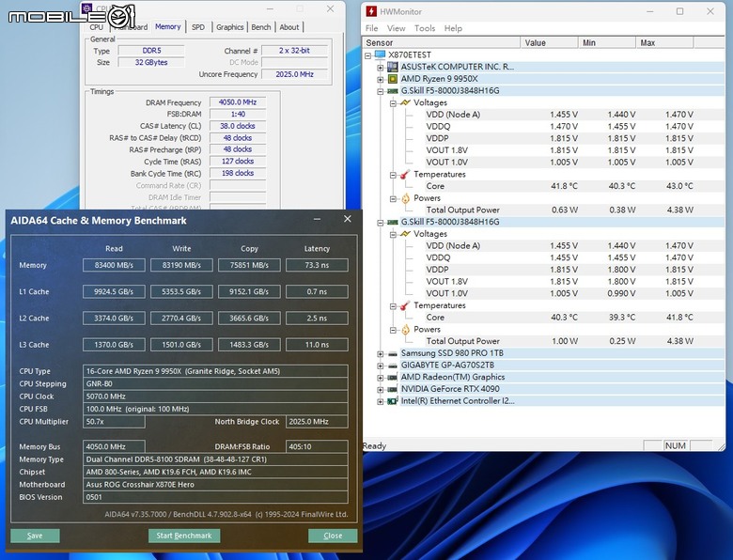Expand the AMD Ryzen 9 9950X node
Viewport: 733px width, 560px height.
click(x=381, y=80)
